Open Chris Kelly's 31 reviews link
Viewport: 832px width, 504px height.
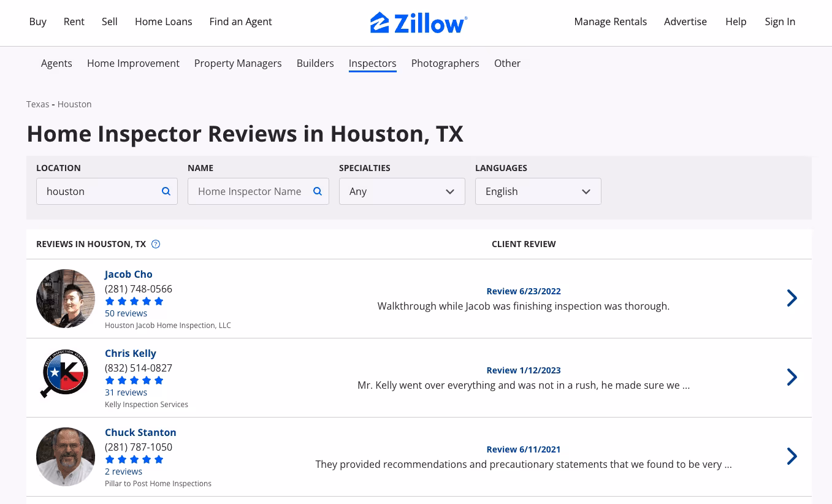(x=126, y=392)
